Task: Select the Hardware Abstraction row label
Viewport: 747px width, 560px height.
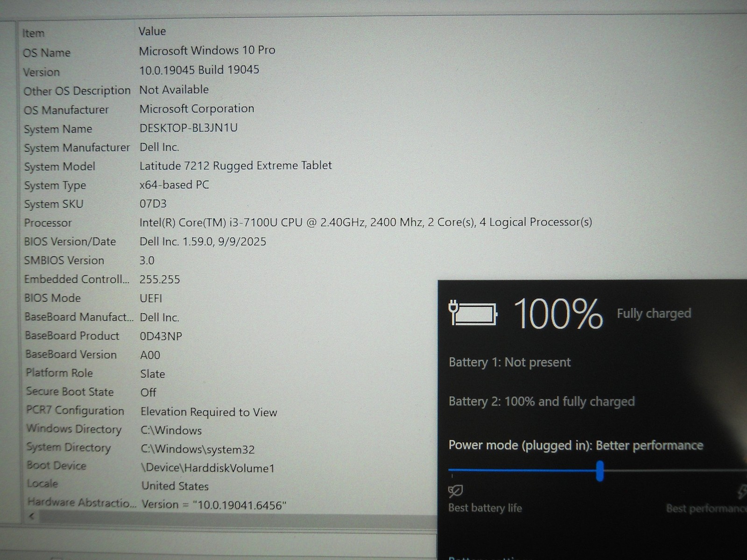Action: 82,503
